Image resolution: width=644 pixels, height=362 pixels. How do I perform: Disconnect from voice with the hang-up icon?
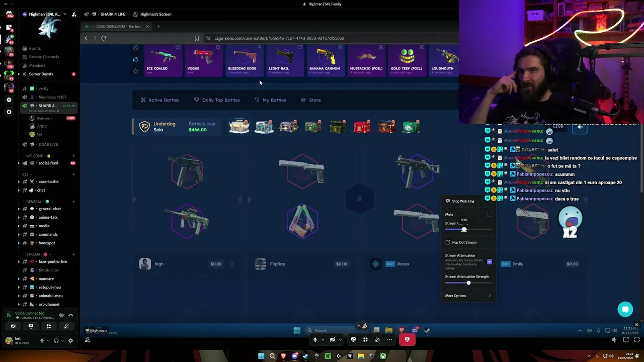tap(70, 315)
